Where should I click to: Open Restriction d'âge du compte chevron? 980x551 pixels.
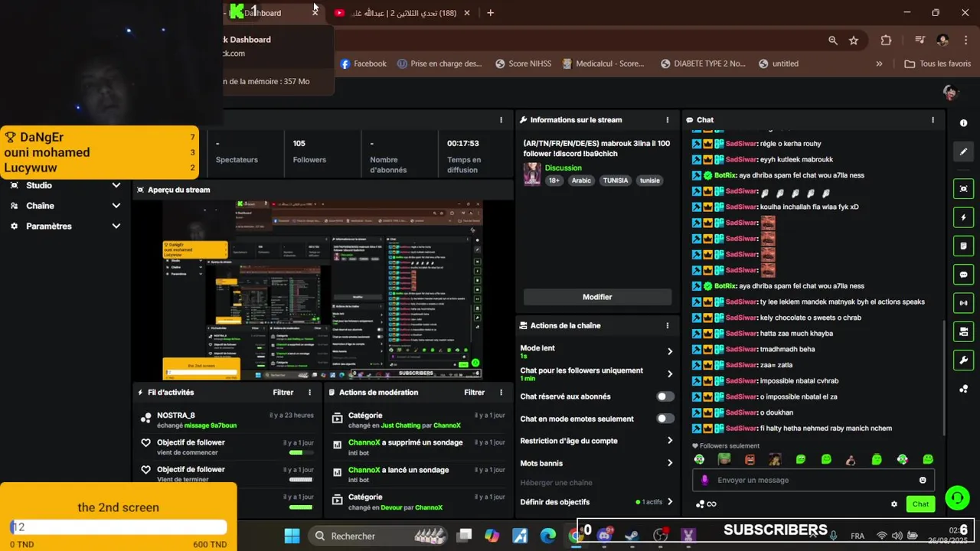click(x=669, y=441)
